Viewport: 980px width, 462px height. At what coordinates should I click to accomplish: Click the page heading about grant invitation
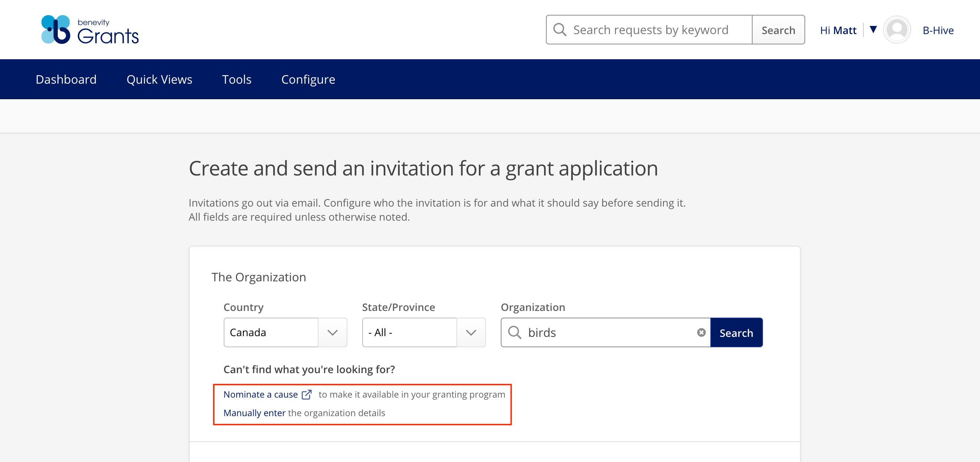[x=423, y=168]
